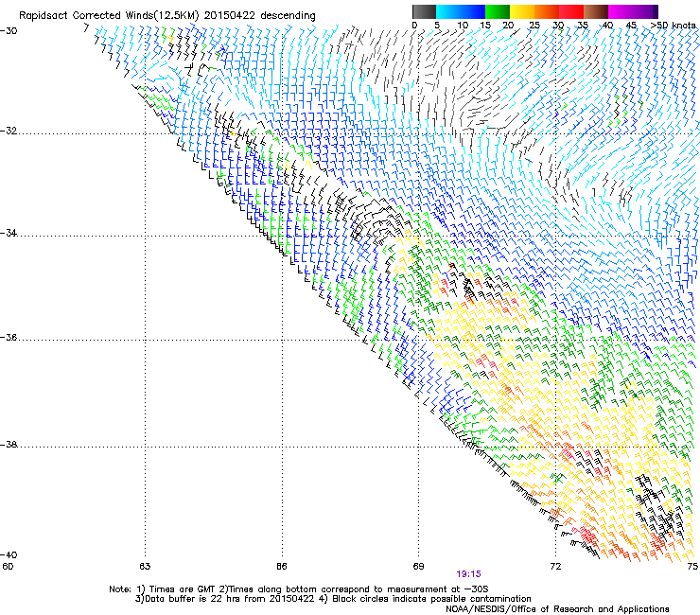Select the yellow 20-25 knots legend swatch

(522, 11)
